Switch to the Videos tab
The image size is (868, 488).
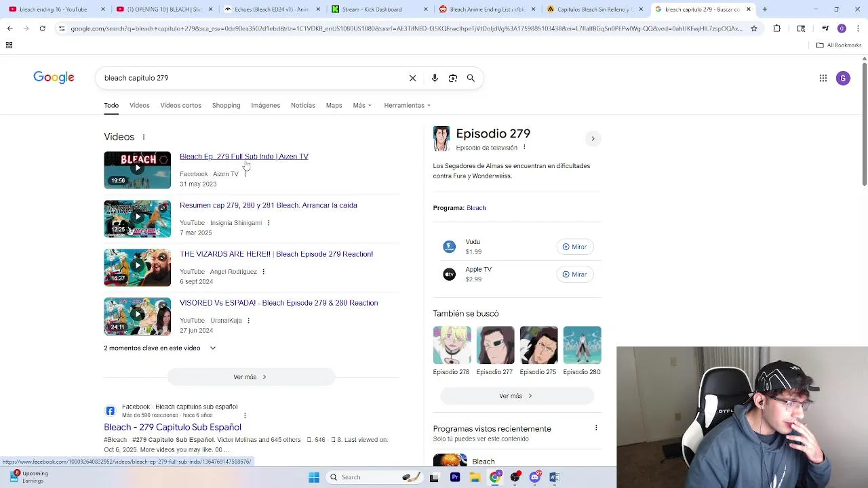[140, 105]
